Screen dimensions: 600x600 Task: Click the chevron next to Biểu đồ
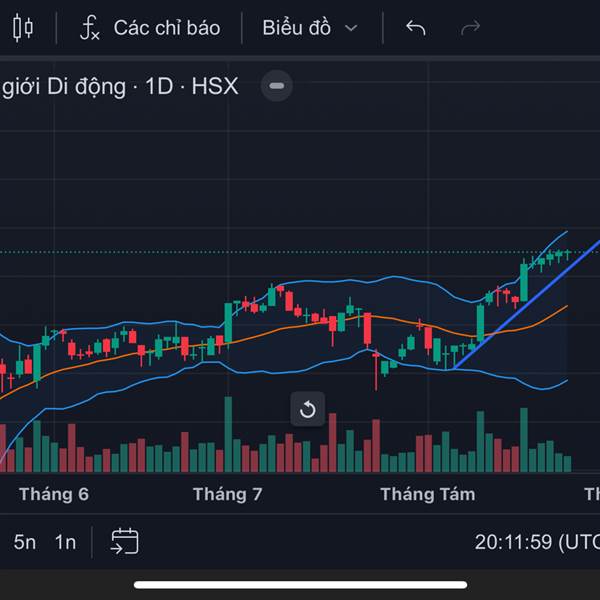[x=351, y=28]
